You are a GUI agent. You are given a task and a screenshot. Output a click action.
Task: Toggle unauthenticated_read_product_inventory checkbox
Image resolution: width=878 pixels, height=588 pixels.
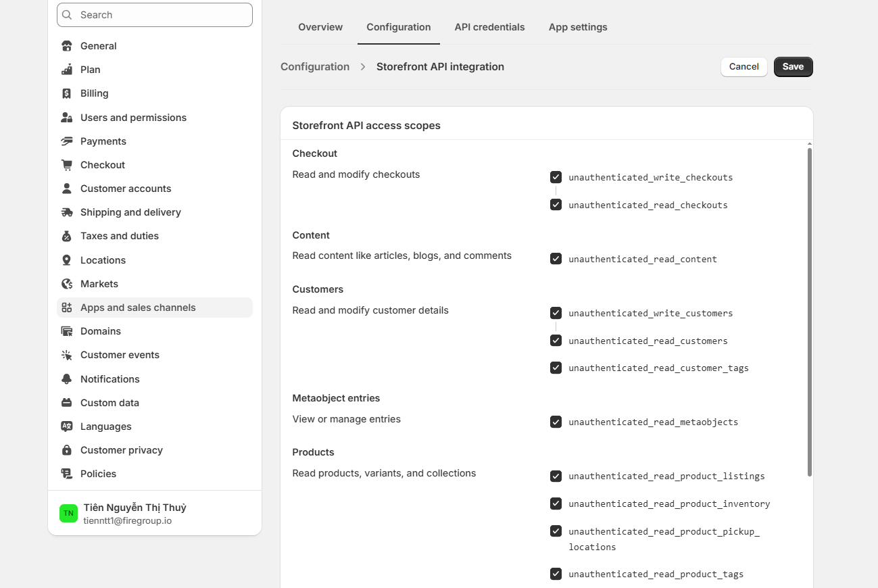pos(556,504)
